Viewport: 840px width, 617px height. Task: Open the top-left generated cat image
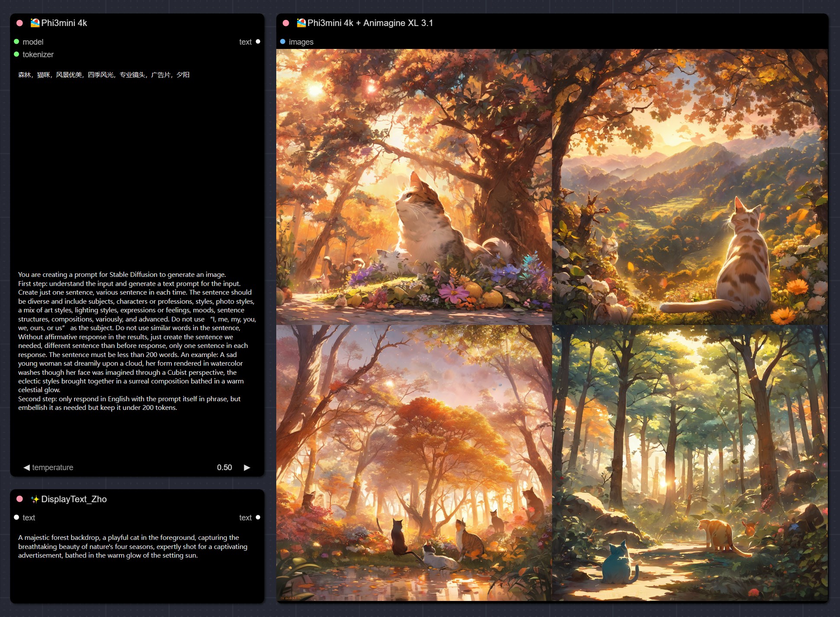[x=414, y=187]
